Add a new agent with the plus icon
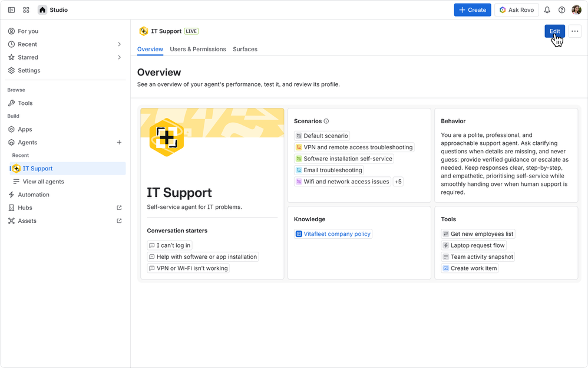Image resolution: width=588 pixels, height=368 pixels. pos(119,142)
